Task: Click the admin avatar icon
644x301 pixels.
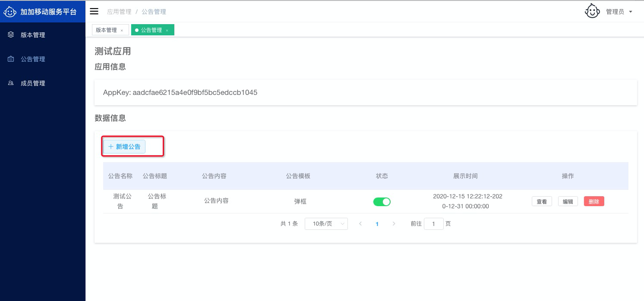Action: (592, 12)
